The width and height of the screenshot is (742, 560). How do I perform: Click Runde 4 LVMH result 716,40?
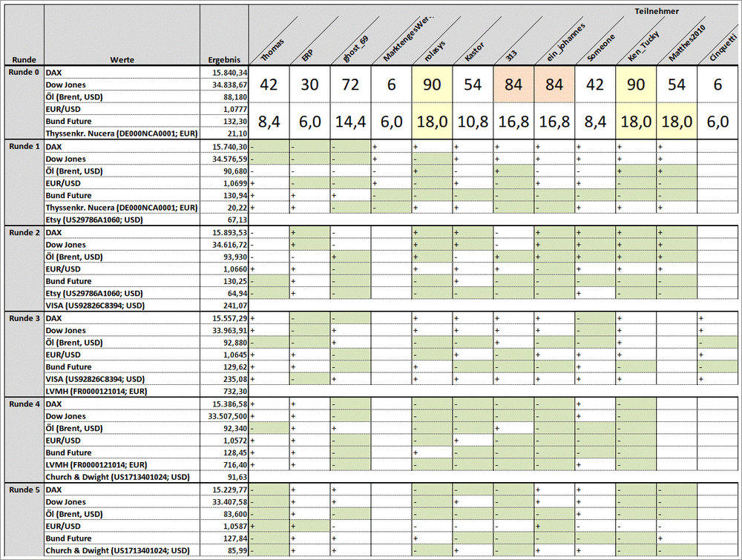pyautogui.click(x=224, y=465)
